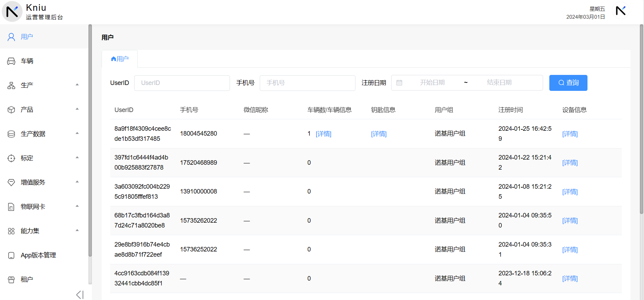Select the 用户 page tab
644x300 pixels.
pyautogui.click(x=120, y=59)
